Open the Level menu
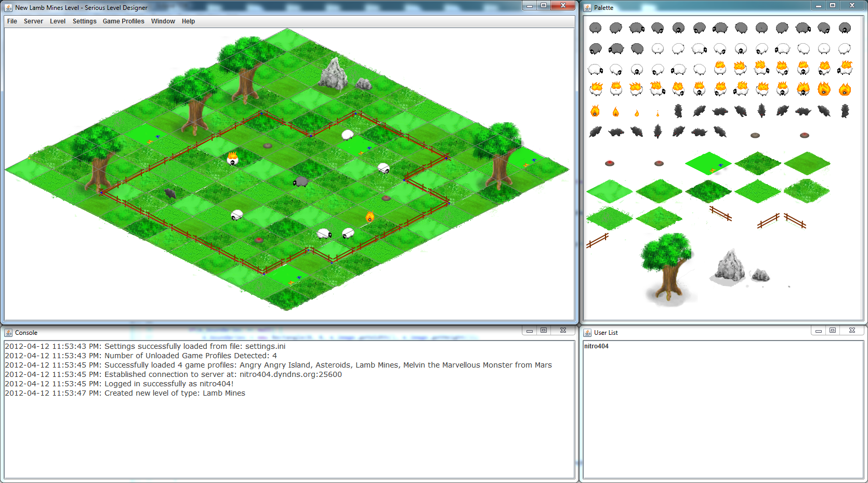 click(x=58, y=21)
